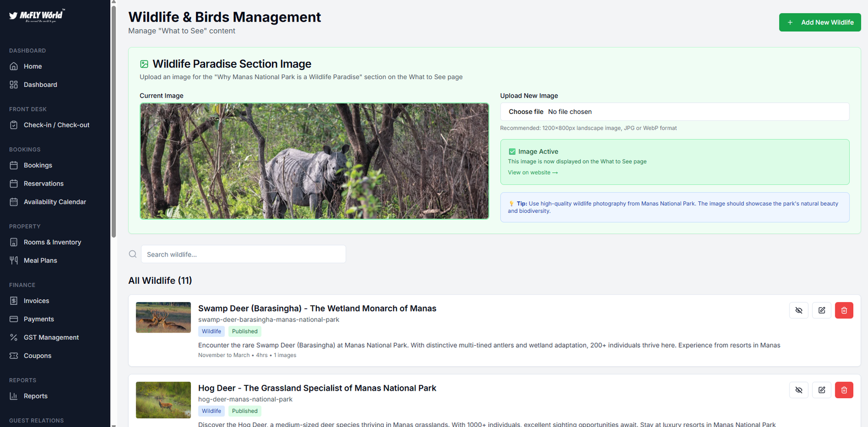
Task: Go to Rooms & Inventory
Action: pyautogui.click(x=52, y=243)
